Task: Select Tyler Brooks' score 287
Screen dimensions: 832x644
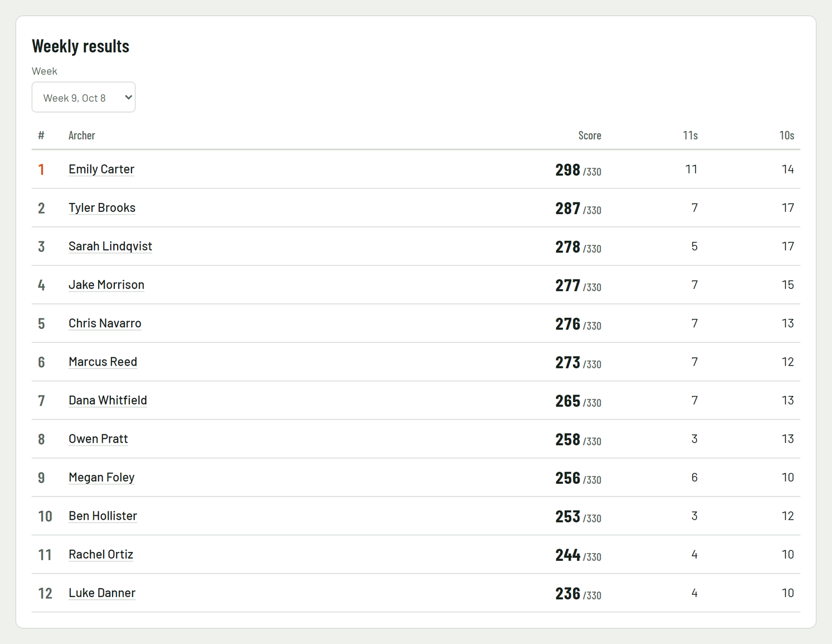Action: tap(567, 209)
